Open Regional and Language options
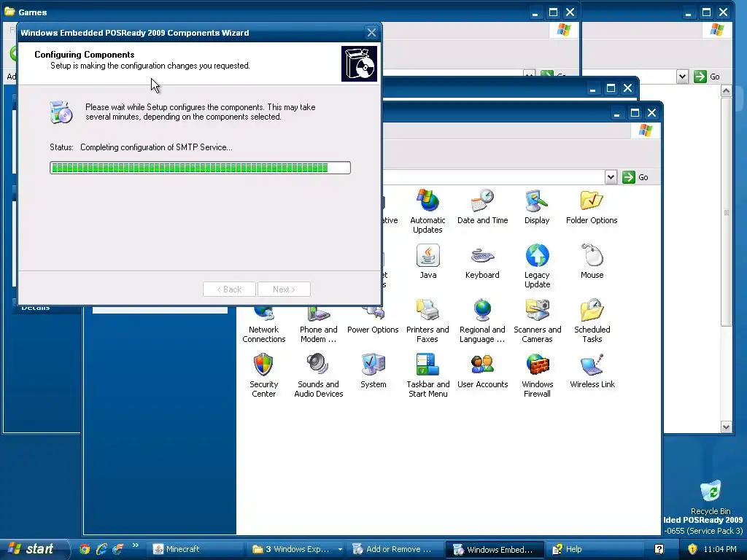Image resolution: width=747 pixels, height=560 pixels. pos(482,321)
